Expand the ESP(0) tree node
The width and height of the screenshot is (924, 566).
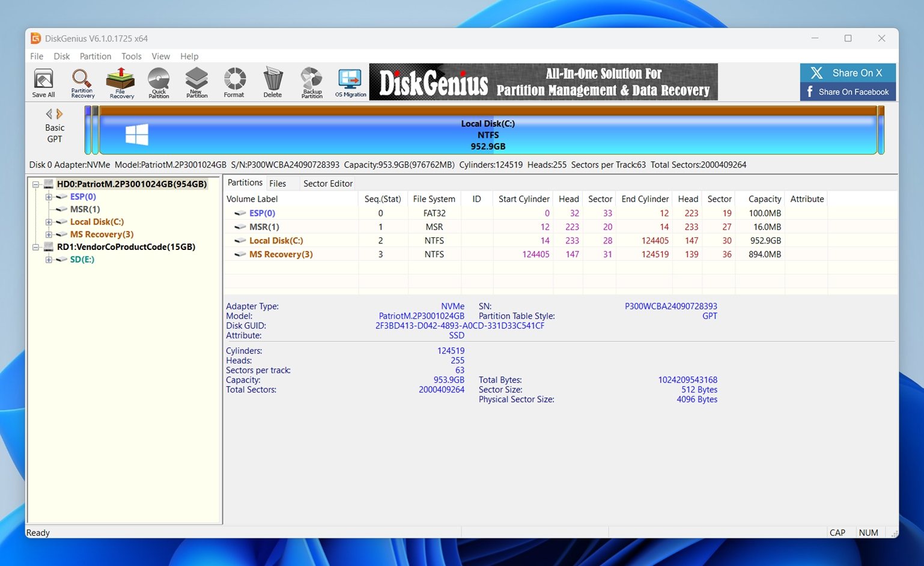pyautogui.click(x=49, y=196)
